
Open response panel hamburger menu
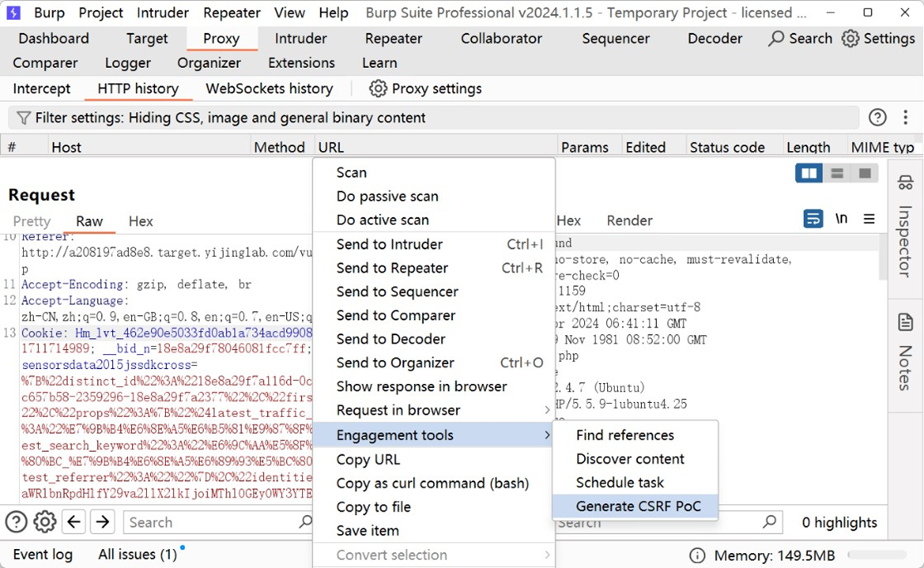tap(868, 219)
